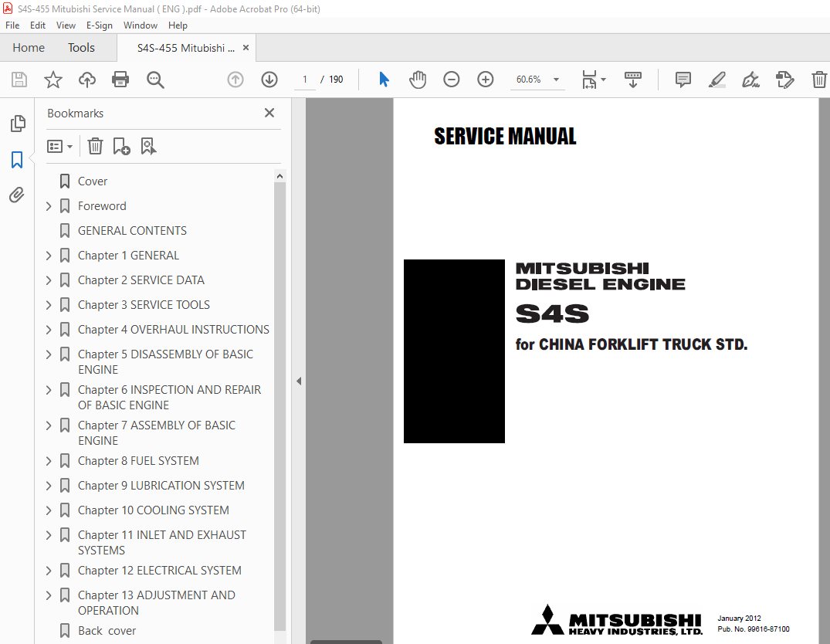This screenshot has height=644, width=830.
Task: Add a comment sticky note icon
Action: click(683, 80)
